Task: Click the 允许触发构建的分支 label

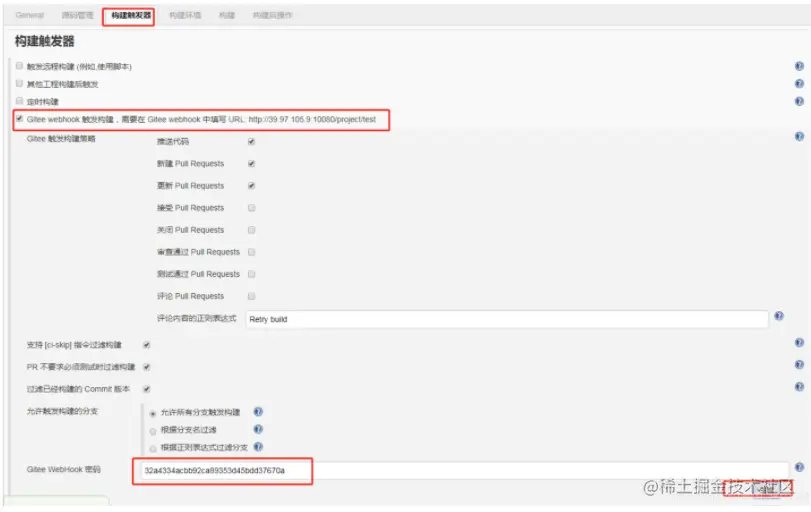Action: pos(62,411)
